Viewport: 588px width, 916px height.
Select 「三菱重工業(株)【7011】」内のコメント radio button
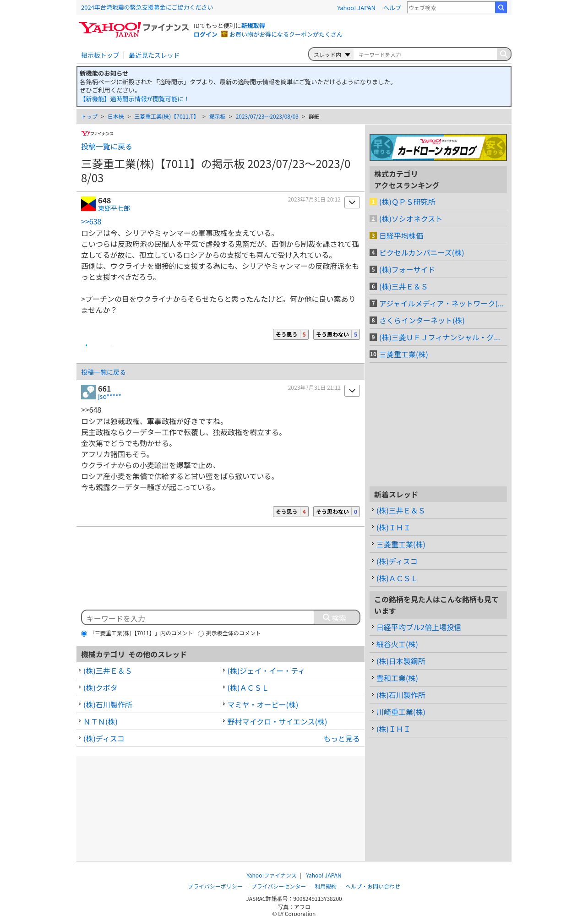pyautogui.click(x=84, y=633)
